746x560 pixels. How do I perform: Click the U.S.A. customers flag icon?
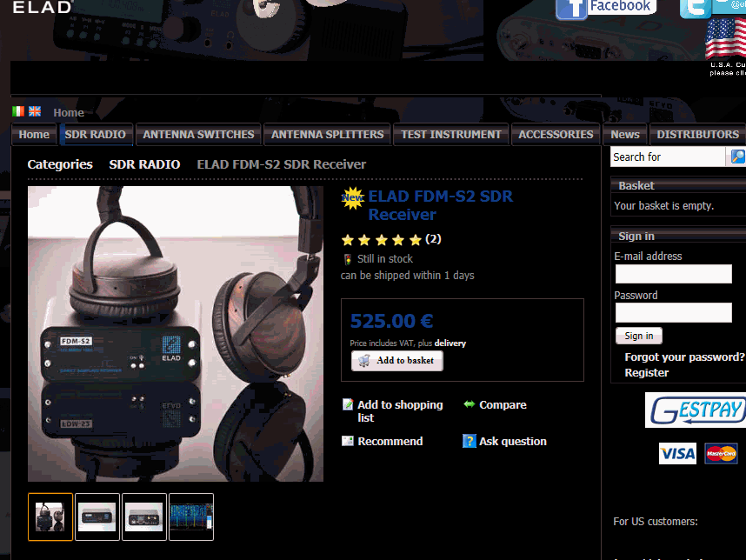tap(725, 39)
